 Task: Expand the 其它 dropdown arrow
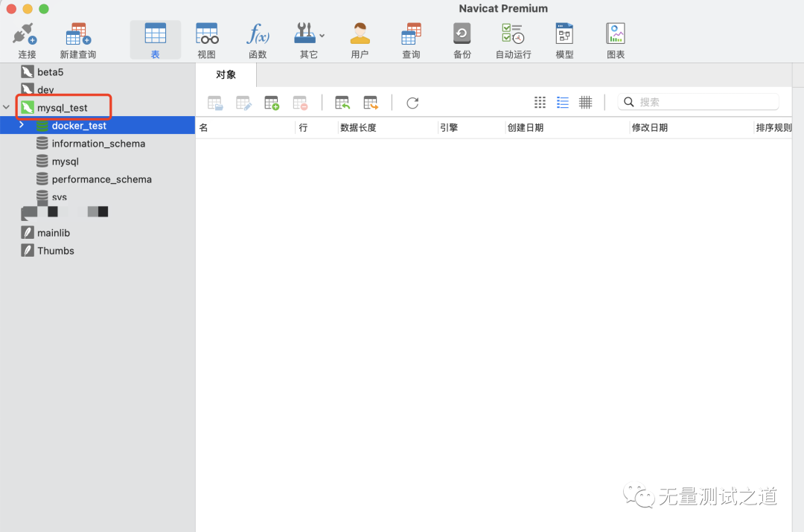pyautogui.click(x=322, y=36)
